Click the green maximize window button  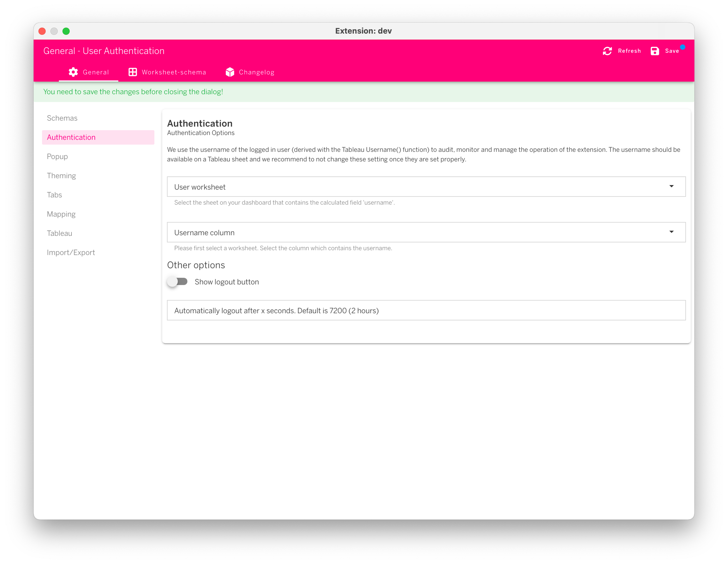pyautogui.click(x=66, y=31)
